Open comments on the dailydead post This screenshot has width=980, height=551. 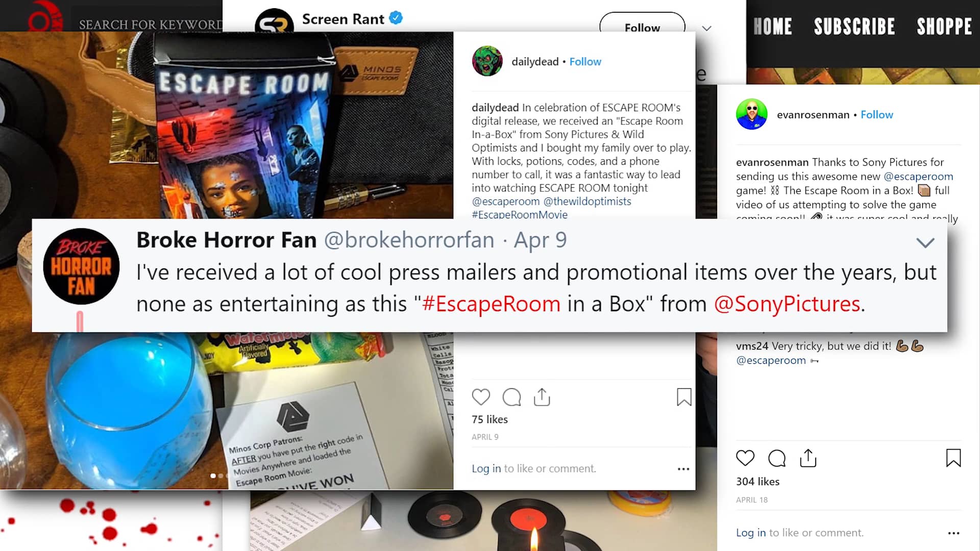[511, 397]
